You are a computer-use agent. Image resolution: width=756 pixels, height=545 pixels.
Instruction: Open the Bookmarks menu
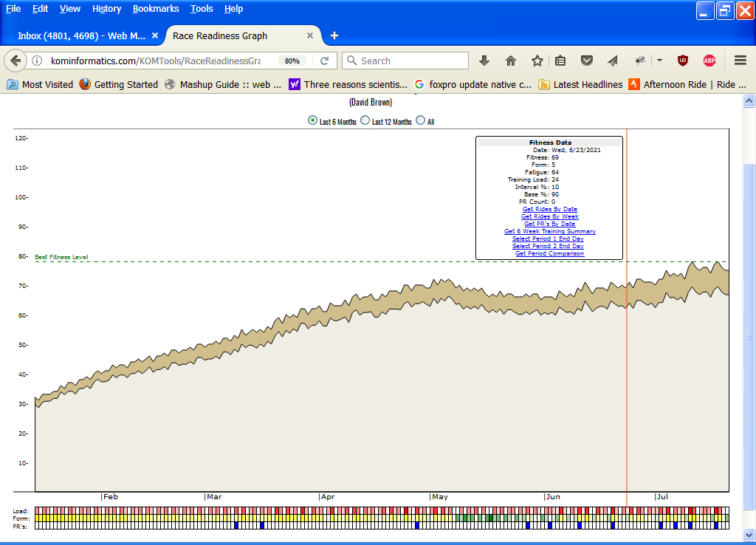point(156,9)
